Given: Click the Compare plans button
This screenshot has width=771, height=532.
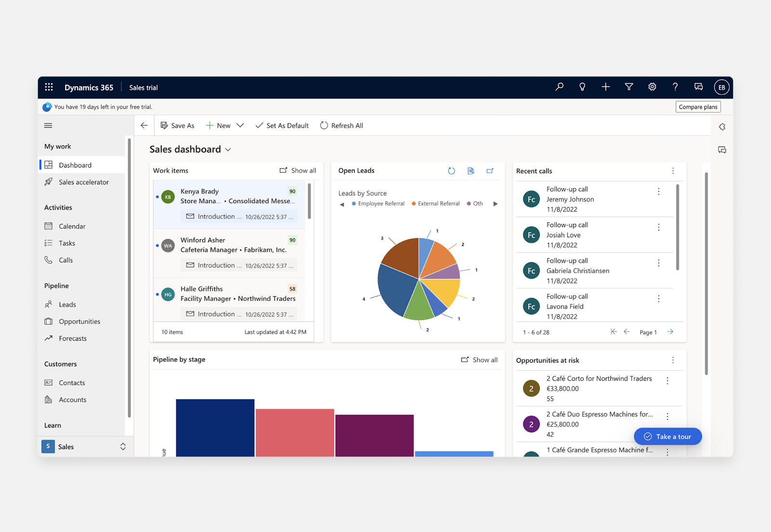Looking at the screenshot, I should point(698,107).
